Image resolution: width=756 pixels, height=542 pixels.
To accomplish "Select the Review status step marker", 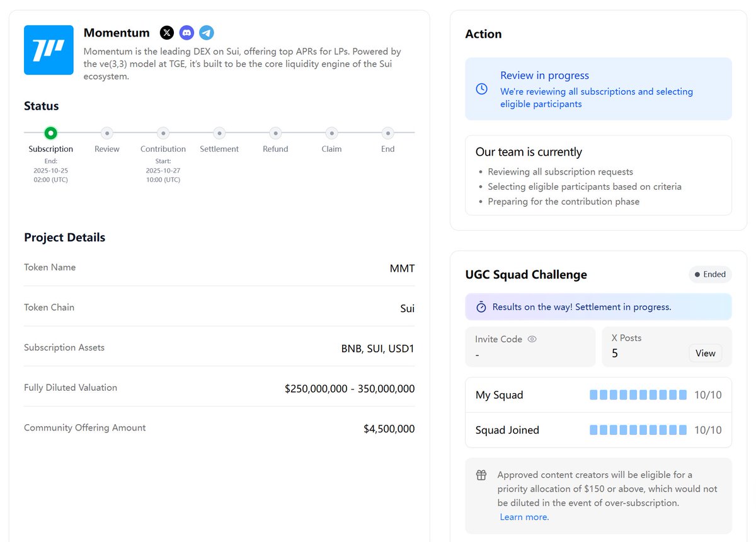I will 107,133.
